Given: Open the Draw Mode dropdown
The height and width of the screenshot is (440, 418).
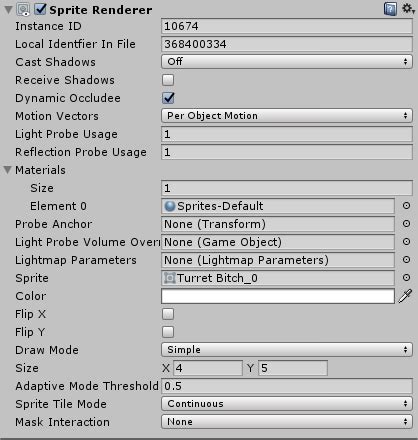Looking at the screenshot, I should 287,350.
